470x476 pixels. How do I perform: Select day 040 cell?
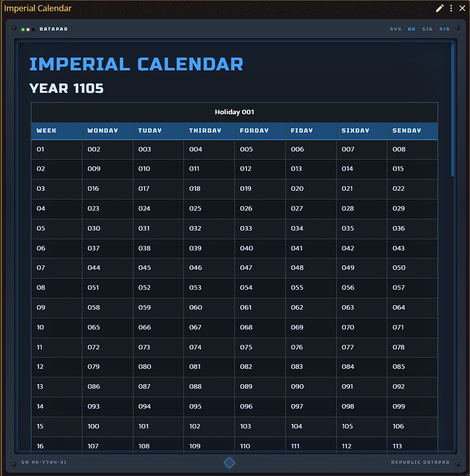260,248
